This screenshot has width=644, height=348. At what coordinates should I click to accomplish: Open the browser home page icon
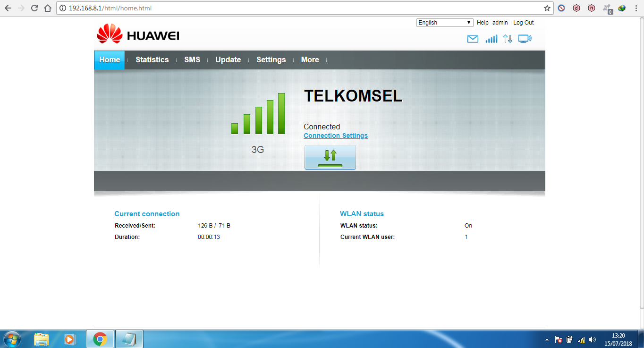pos(47,8)
